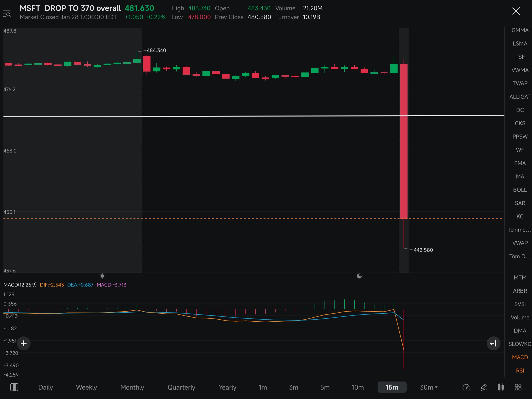The width and height of the screenshot is (532, 399).
Task: Choose the Volume sub-indicator
Action: click(520, 317)
